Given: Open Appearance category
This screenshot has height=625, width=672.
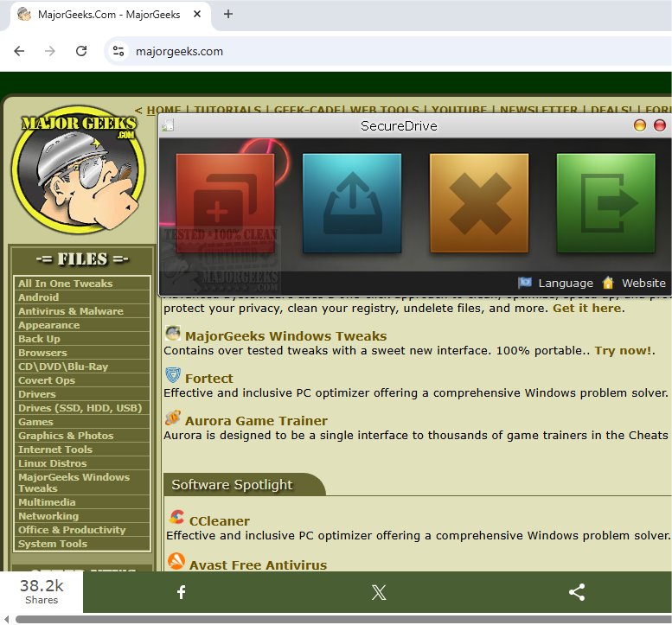Looking at the screenshot, I should pyautogui.click(x=81, y=325).
